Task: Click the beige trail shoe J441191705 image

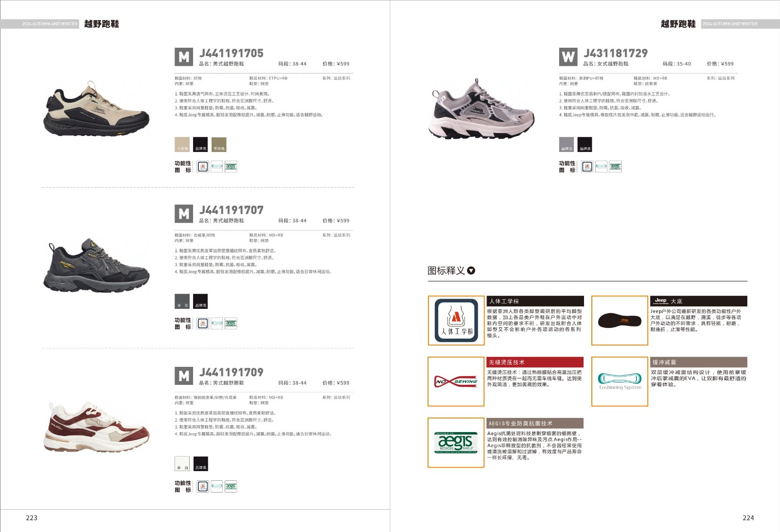Action: [x=97, y=108]
